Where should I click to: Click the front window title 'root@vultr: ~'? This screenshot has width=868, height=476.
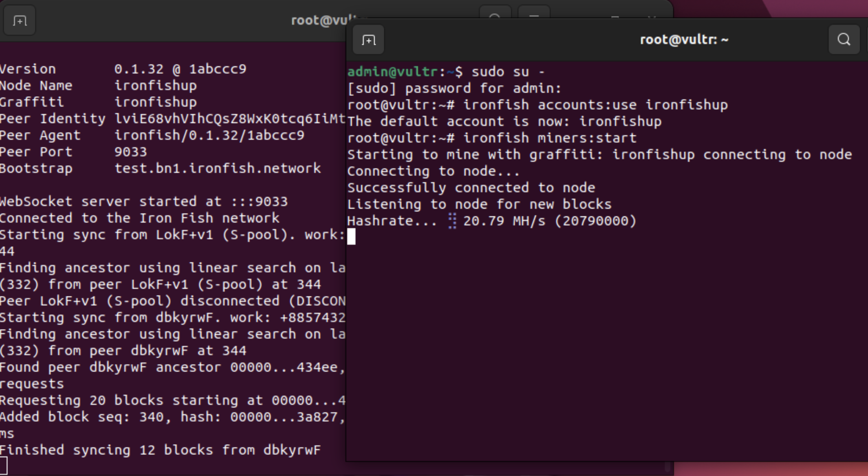coord(684,40)
